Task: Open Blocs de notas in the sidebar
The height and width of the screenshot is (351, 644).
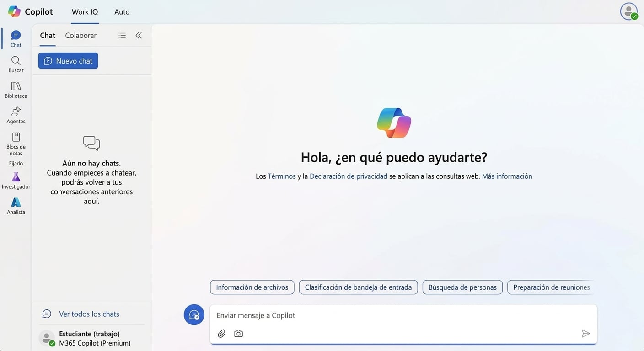Action: tap(16, 144)
